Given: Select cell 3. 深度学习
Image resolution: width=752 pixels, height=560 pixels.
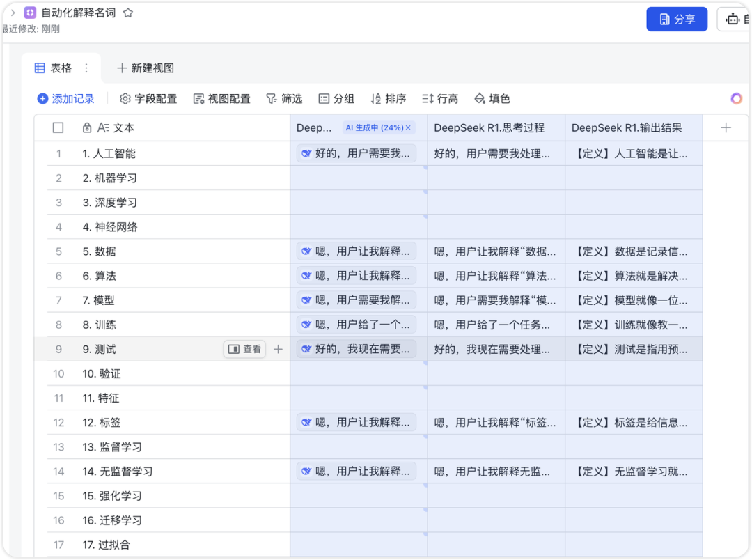Looking at the screenshot, I should (182, 203).
